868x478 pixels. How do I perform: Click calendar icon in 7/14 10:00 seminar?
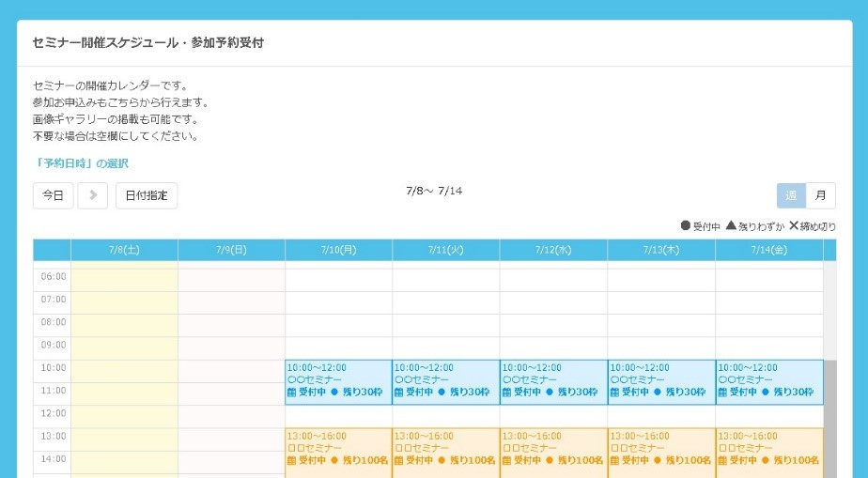(721, 393)
